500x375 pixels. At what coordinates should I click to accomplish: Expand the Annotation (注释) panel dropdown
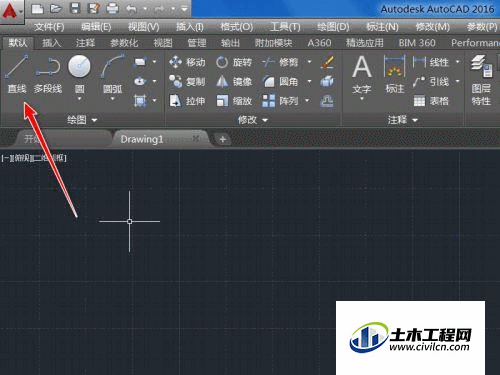403,120
